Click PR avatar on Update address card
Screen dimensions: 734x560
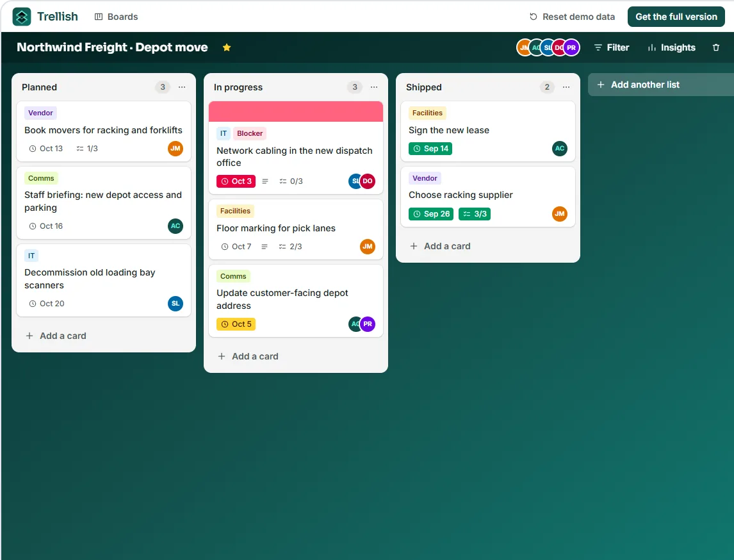tap(368, 324)
